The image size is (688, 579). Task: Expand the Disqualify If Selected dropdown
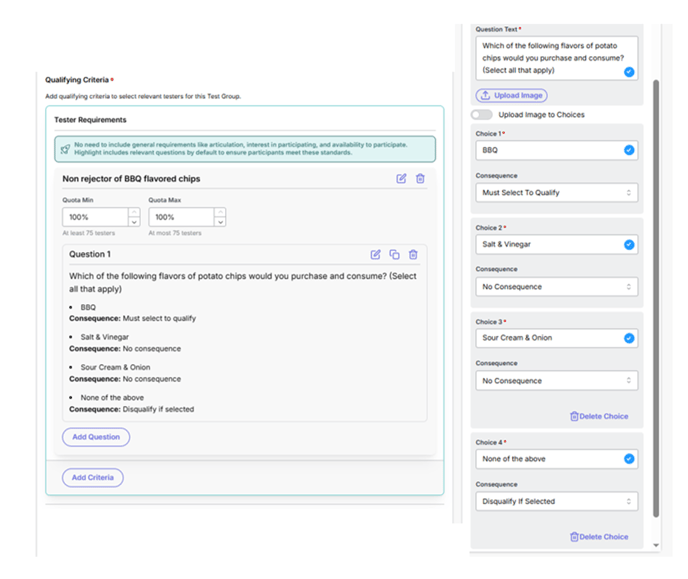click(x=557, y=502)
